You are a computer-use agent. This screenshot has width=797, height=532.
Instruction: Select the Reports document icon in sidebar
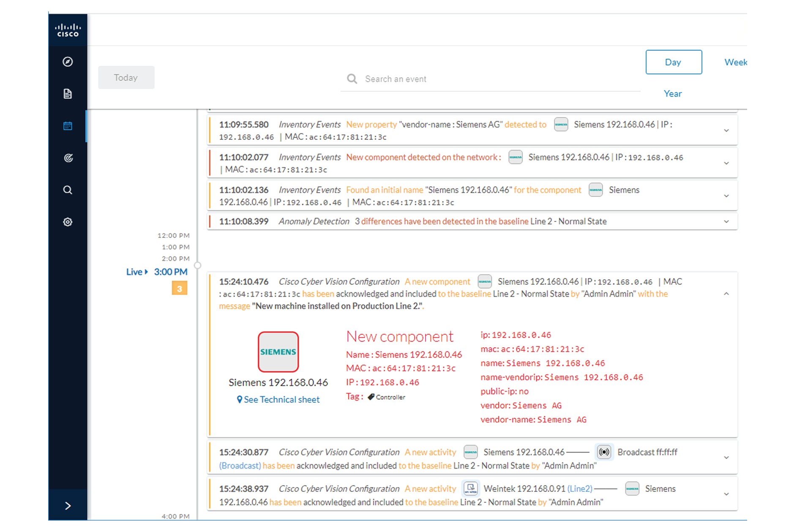point(68,94)
